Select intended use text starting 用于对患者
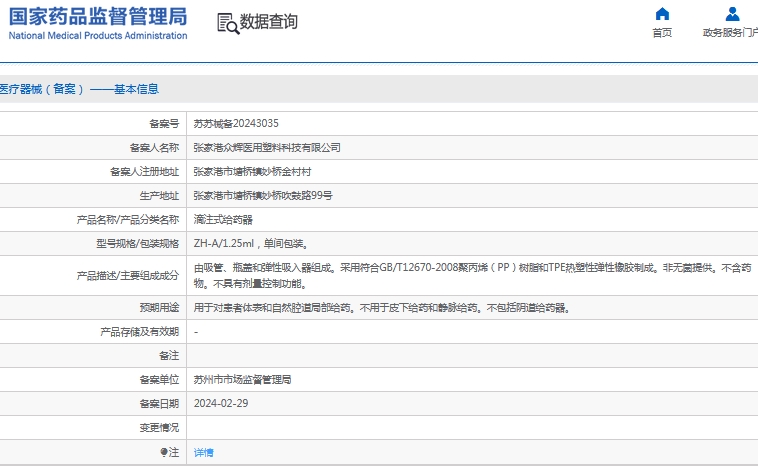Viewport: 758px width, 472px height. pyautogui.click(x=383, y=308)
